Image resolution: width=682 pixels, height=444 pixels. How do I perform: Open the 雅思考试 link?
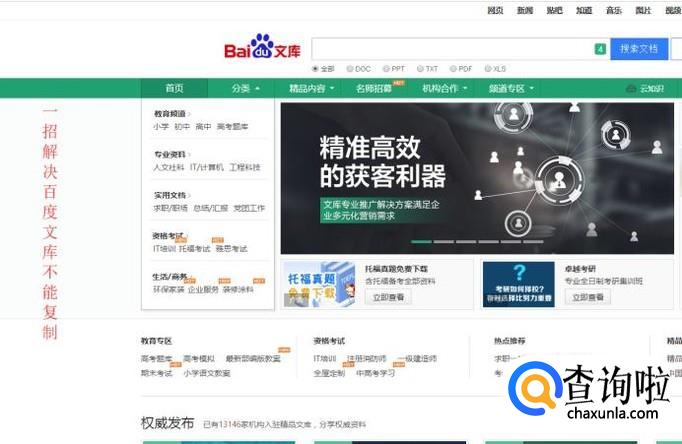point(231,249)
